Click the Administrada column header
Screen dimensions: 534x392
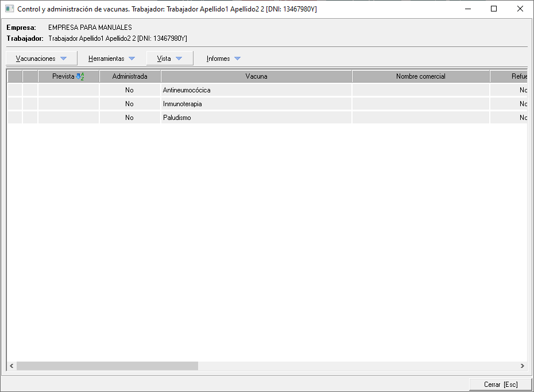(130, 76)
